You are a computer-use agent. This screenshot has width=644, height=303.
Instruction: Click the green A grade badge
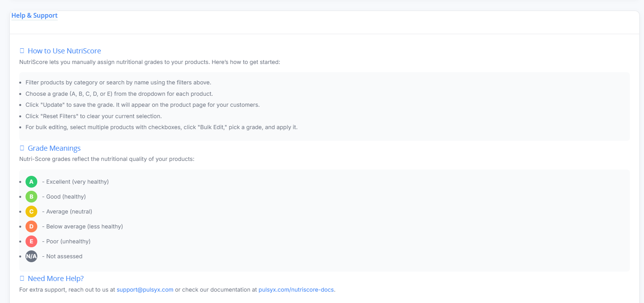[x=31, y=182]
